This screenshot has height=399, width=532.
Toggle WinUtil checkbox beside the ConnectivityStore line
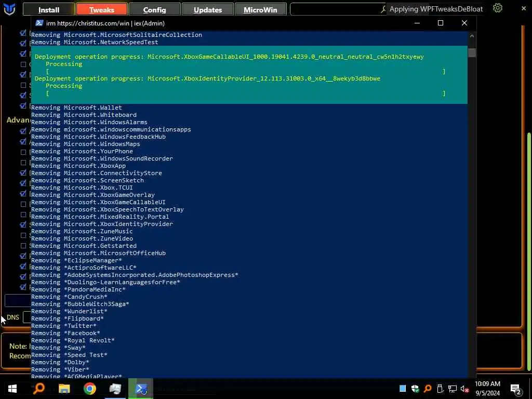point(23,172)
